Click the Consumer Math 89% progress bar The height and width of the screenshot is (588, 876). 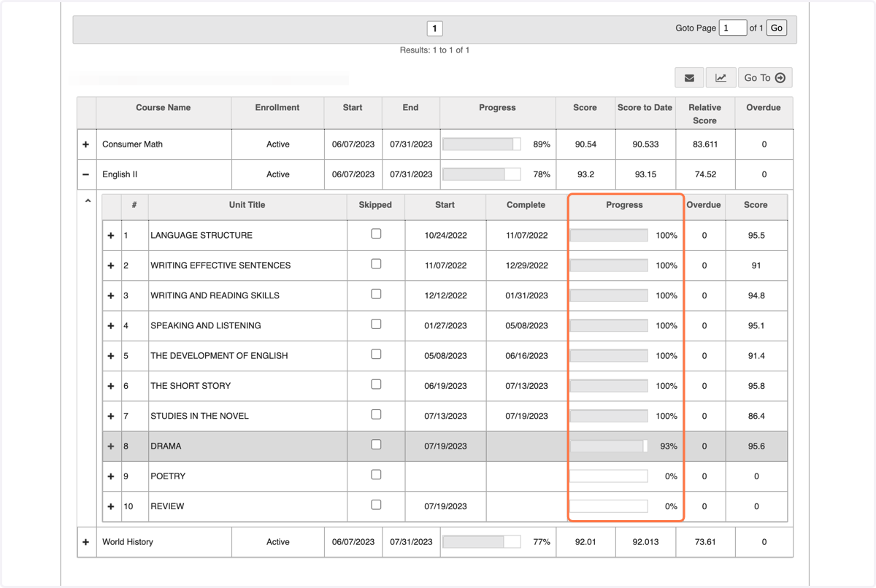coord(482,144)
